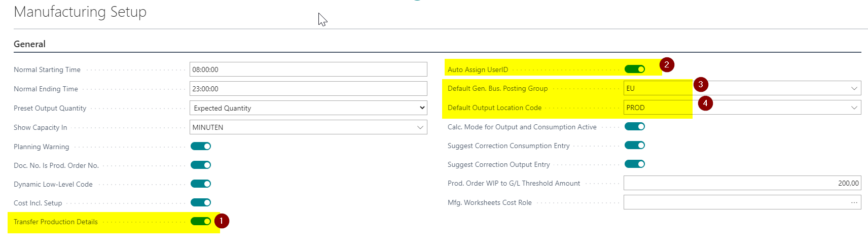Toggle Cost Incl. Setup switch
868x246 pixels.
tap(201, 202)
